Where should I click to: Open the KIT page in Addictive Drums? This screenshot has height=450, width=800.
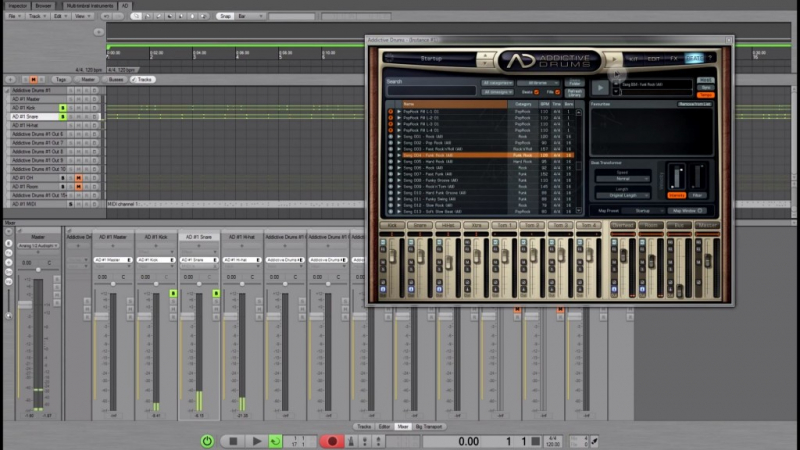coord(633,59)
